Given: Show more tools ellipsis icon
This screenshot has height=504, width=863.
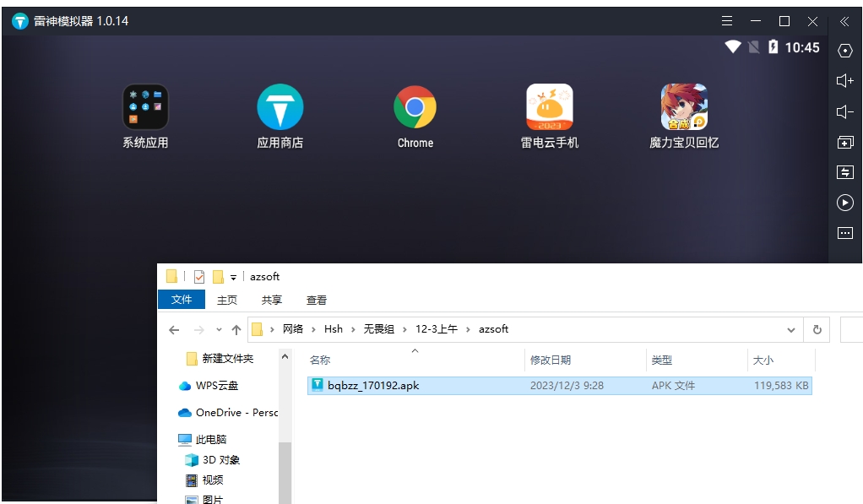Looking at the screenshot, I should coord(844,233).
